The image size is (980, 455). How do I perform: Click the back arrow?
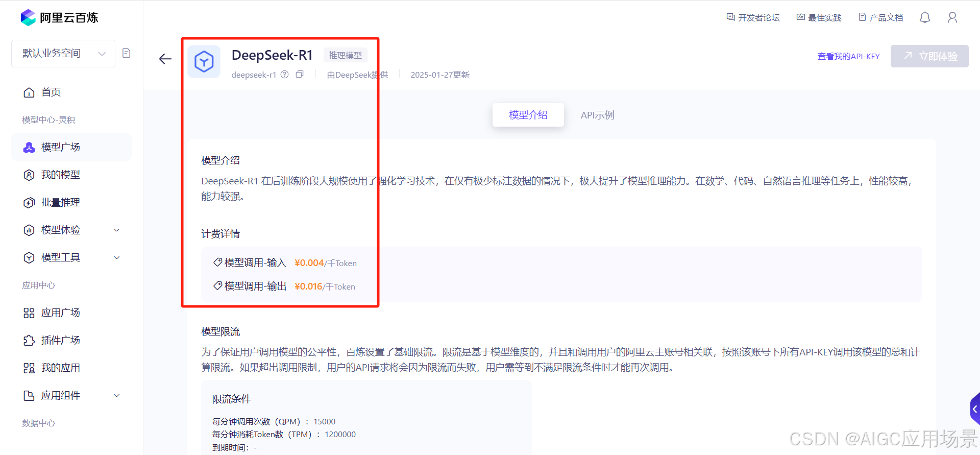point(165,59)
